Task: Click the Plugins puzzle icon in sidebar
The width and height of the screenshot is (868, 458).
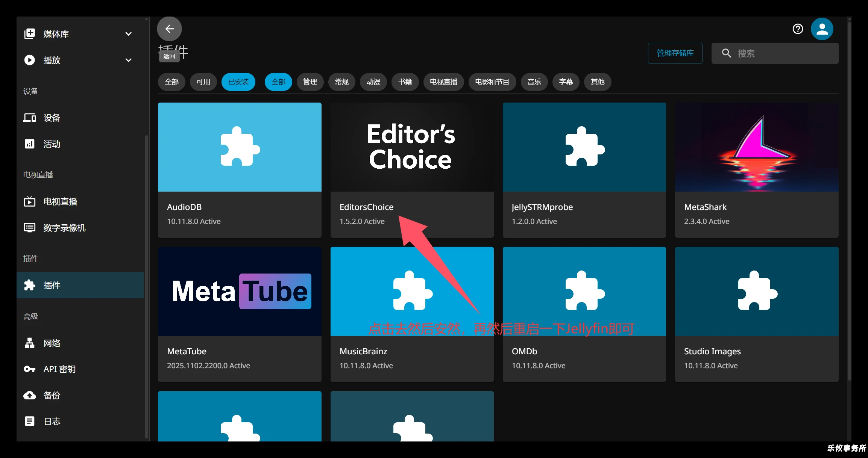Action: coord(30,285)
